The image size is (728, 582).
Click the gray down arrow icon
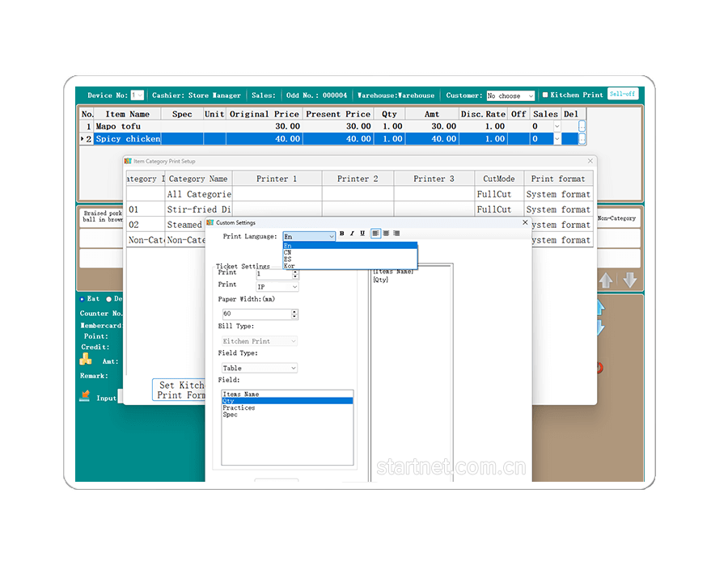pyautogui.click(x=629, y=280)
